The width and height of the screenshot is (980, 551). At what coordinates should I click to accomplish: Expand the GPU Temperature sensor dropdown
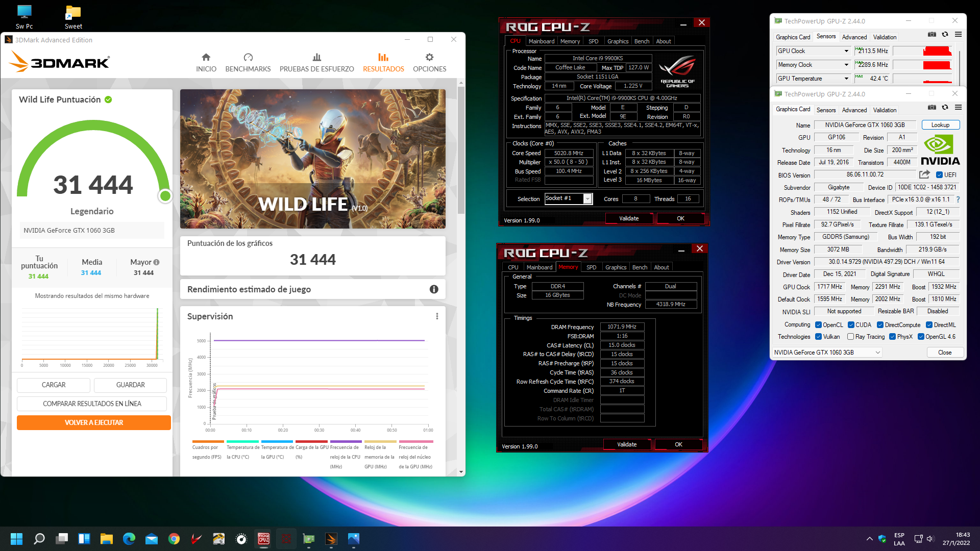pyautogui.click(x=846, y=79)
